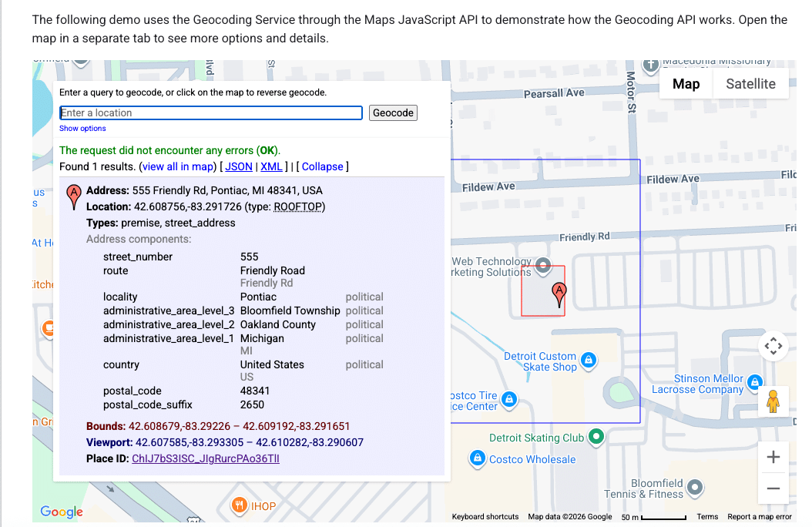This screenshot has width=812, height=527.
Task: Click the Bounds coordinates line
Action: [x=218, y=427]
